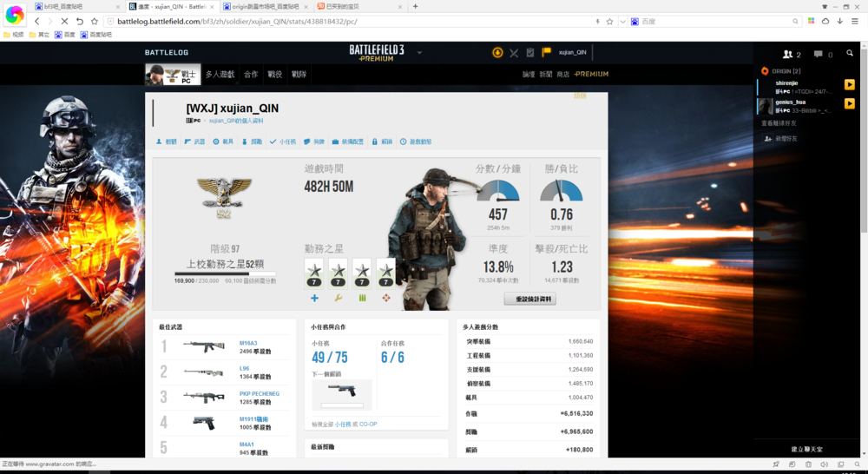Click the green ammo support class icon
The image size is (868, 474).
tap(363, 298)
